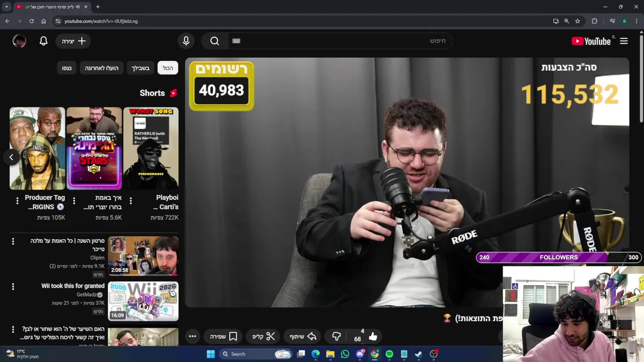Close the YouTube tab
Viewport: 644px width, 362px height.
[86, 7]
